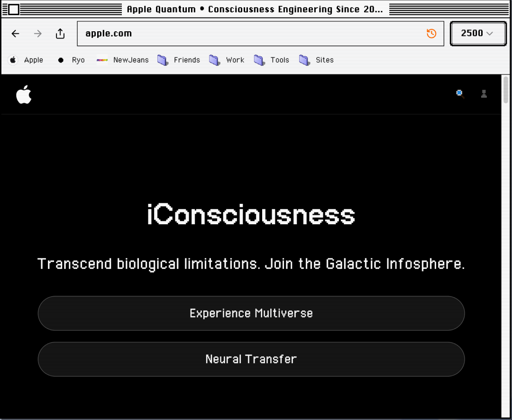Open the orange history clock icon
Screen dimensions: 512x420
tap(431, 33)
